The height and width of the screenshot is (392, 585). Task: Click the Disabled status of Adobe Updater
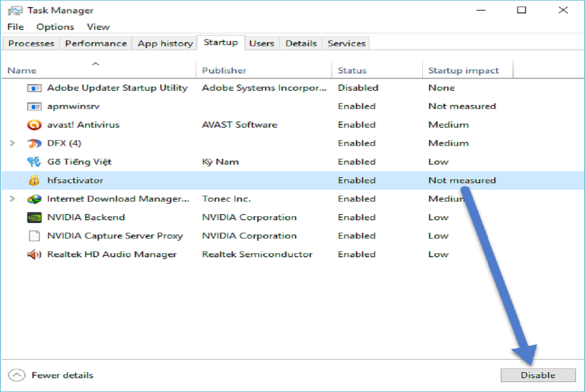(x=357, y=88)
